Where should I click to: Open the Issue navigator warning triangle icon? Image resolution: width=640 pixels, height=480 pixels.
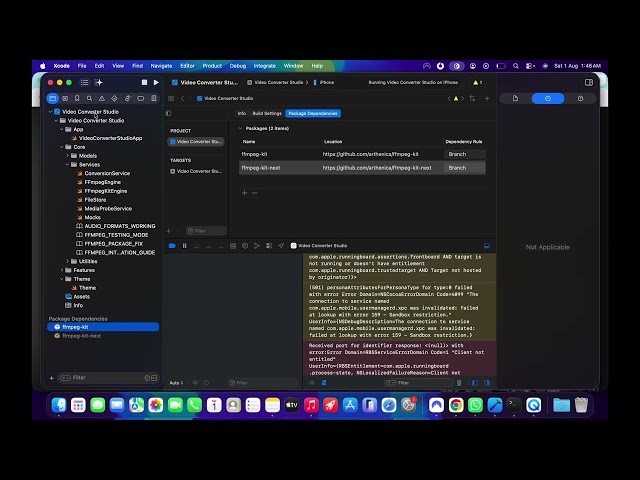point(102,98)
